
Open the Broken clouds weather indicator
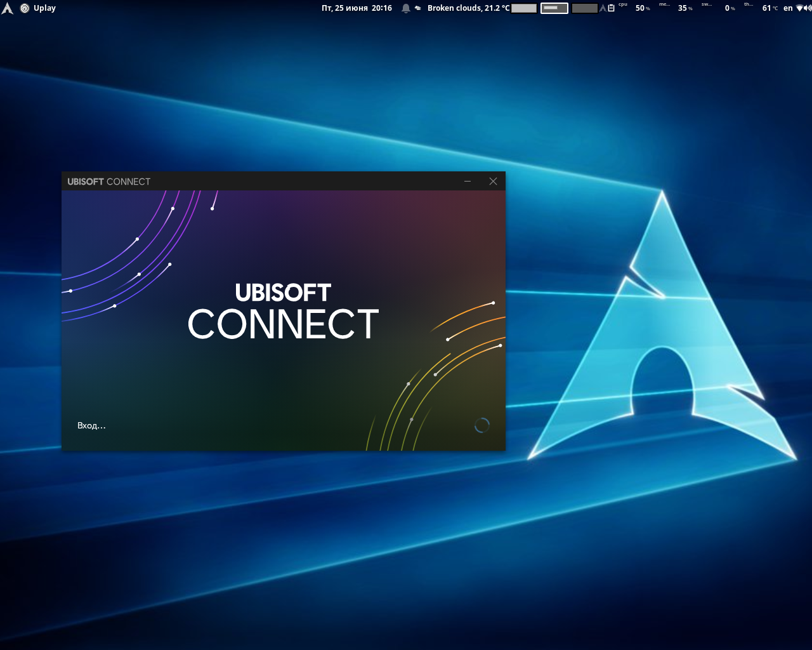pos(468,8)
